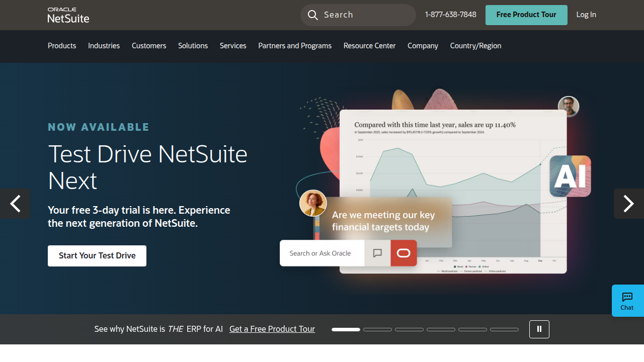Call the 1-877-638-7848 phone link
The width and height of the screenshot is (644, 362).
click(451, 15)
